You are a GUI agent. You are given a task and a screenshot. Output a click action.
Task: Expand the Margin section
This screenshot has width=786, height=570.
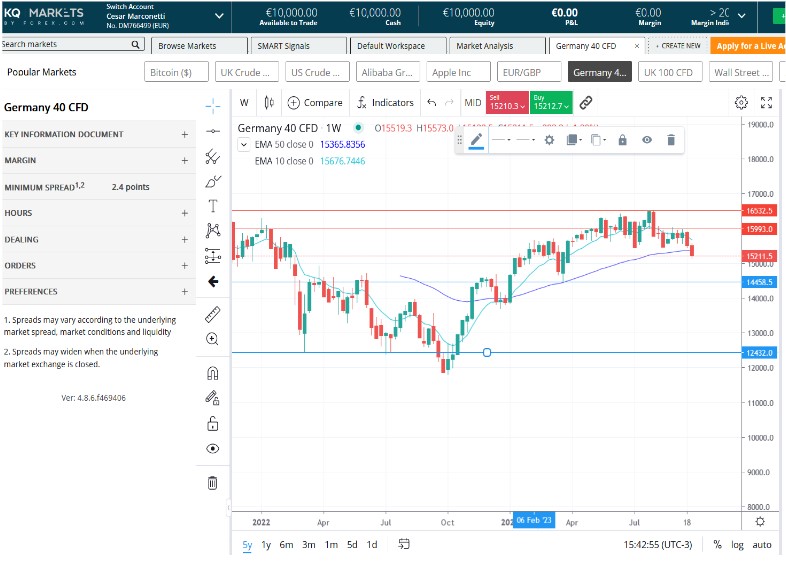pos(99,160)
